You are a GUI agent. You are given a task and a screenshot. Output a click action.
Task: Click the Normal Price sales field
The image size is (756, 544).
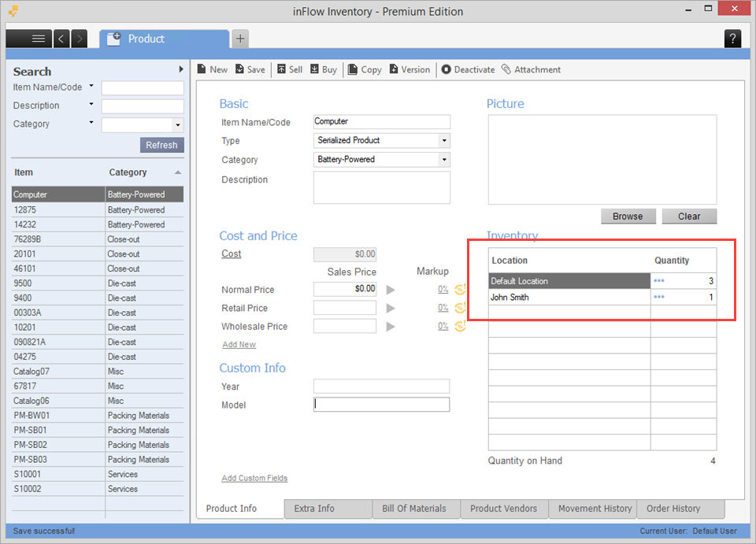(x=345, y=289)
